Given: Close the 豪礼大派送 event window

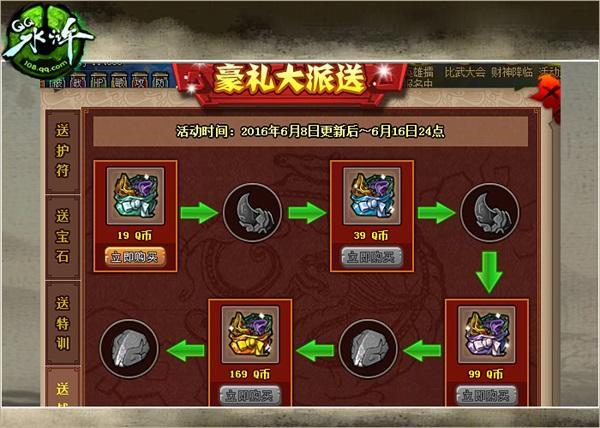Looking at the screenshot, I should (x=547, y=94).
